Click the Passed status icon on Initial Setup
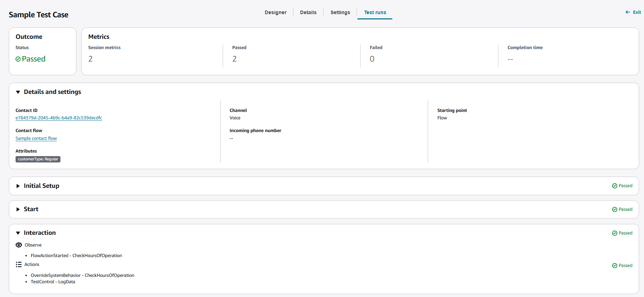644x297 pixels. click(615, 186)
